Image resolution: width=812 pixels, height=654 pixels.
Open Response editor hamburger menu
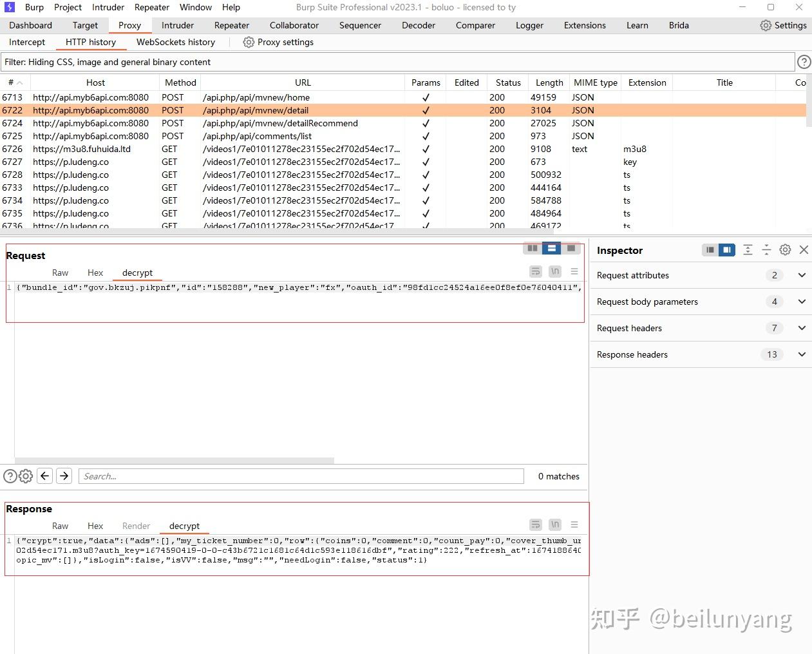point(574,525)
